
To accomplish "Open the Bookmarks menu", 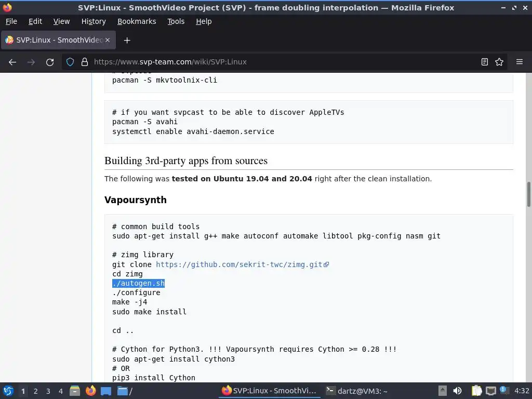I will (137, 21).
